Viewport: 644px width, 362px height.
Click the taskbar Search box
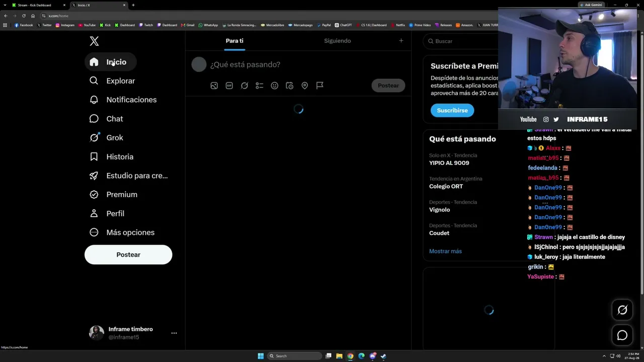point(295,356)
